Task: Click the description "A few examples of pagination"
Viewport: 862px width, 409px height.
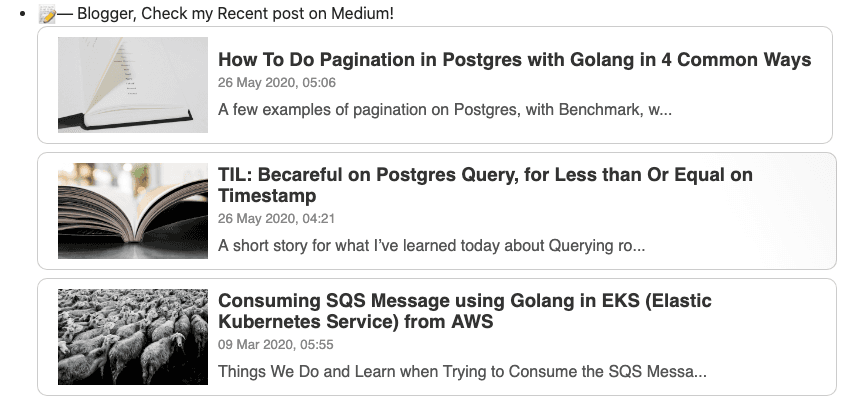Action: pos(444,109)
